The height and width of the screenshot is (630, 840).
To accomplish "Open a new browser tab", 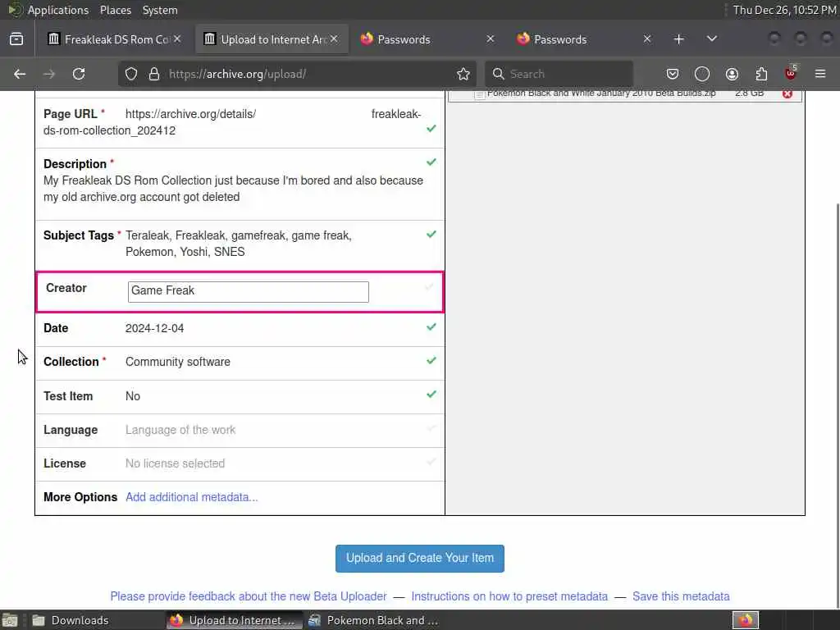I will click(x=678, y=39).
